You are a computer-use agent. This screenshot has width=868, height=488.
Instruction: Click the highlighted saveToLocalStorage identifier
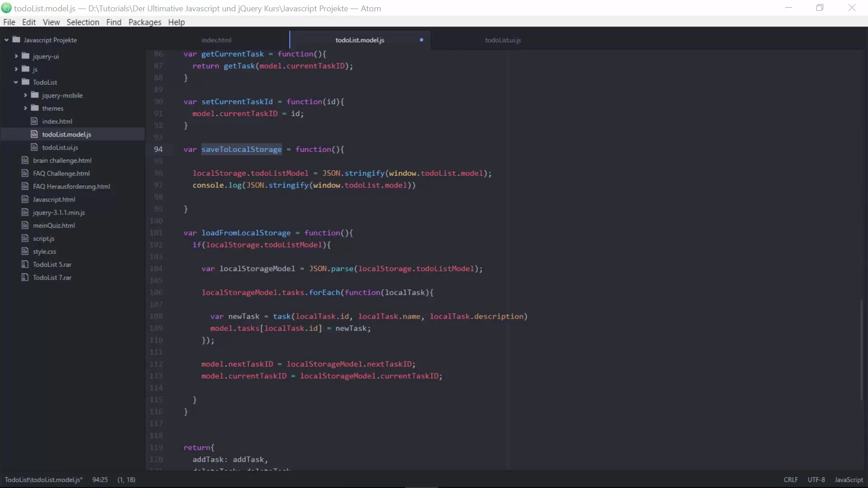point(241,149)
